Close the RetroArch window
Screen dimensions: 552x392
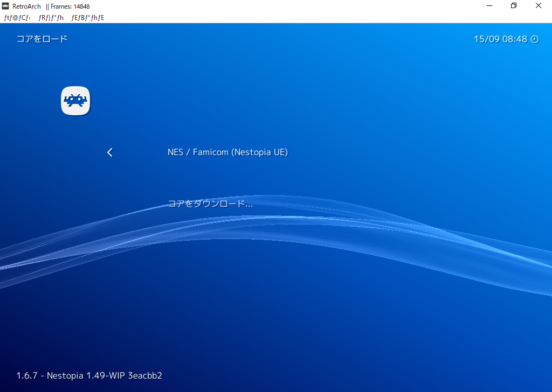pos(539,6)
